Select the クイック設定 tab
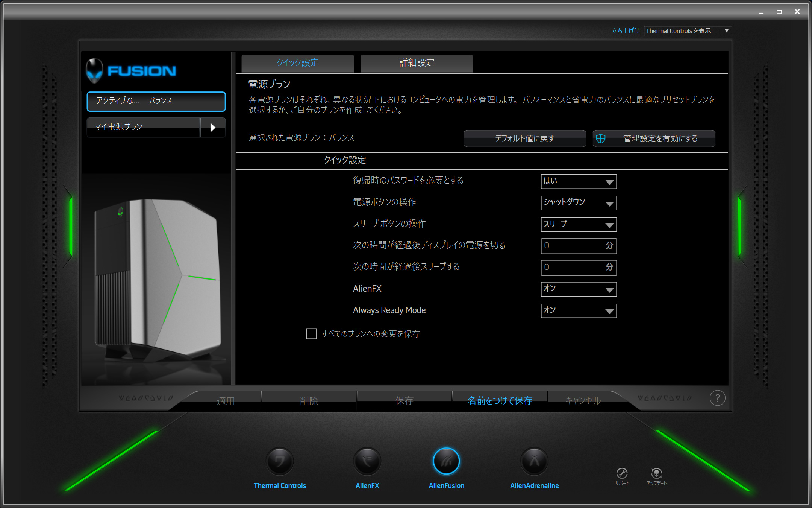The image size is (812, 508). click(297, 63)
